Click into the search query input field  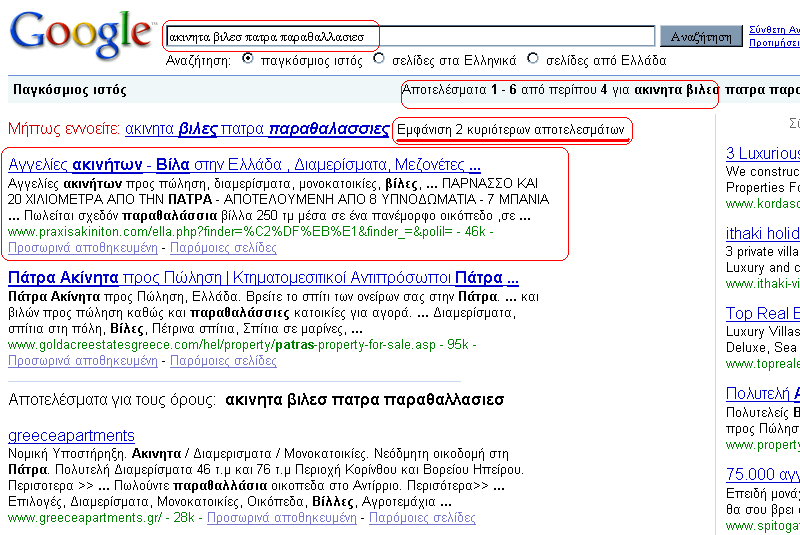[x=410, y=37]
